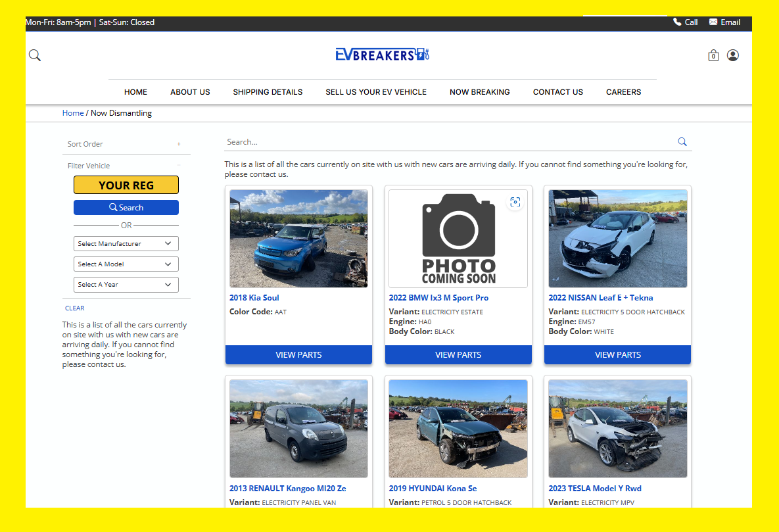Click Call text in top bar
Viewport: 779px width, 532px height.
click(691, 22)
